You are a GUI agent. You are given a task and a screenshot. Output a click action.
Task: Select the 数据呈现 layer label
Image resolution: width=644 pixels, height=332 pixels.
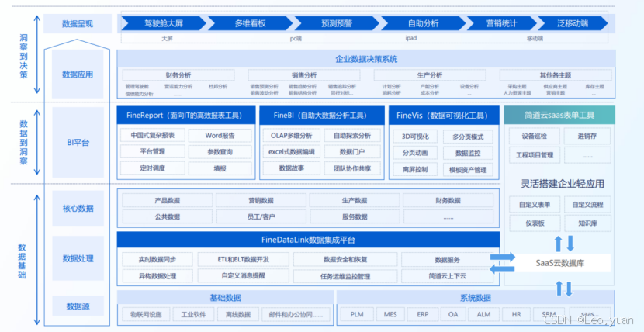[78, 24]
